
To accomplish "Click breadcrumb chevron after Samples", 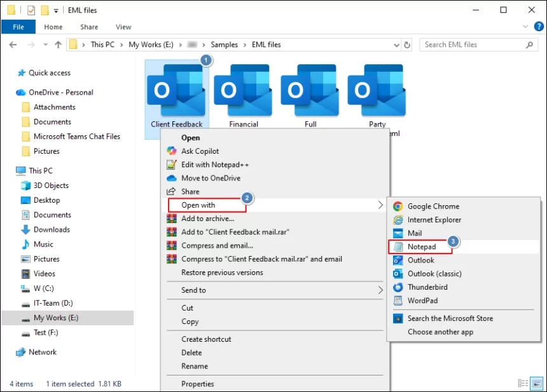I will click(x=245, y=45).
